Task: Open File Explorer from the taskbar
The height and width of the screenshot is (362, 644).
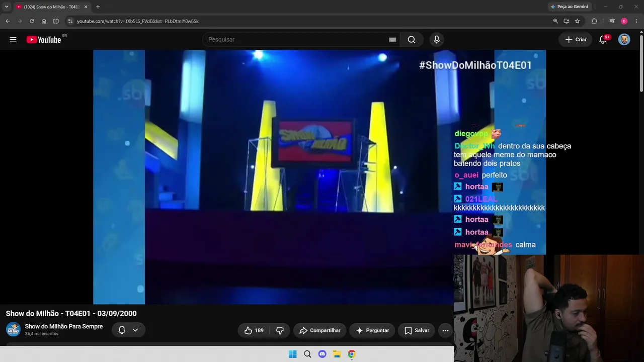Action: [337, 354]
